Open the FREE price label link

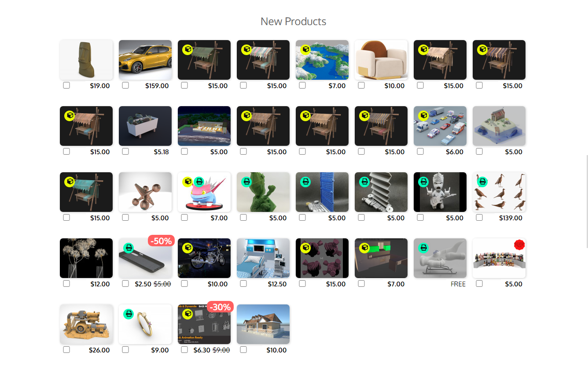coord(458,284)
